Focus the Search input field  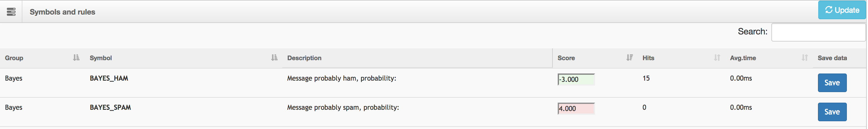click(818, 32)
